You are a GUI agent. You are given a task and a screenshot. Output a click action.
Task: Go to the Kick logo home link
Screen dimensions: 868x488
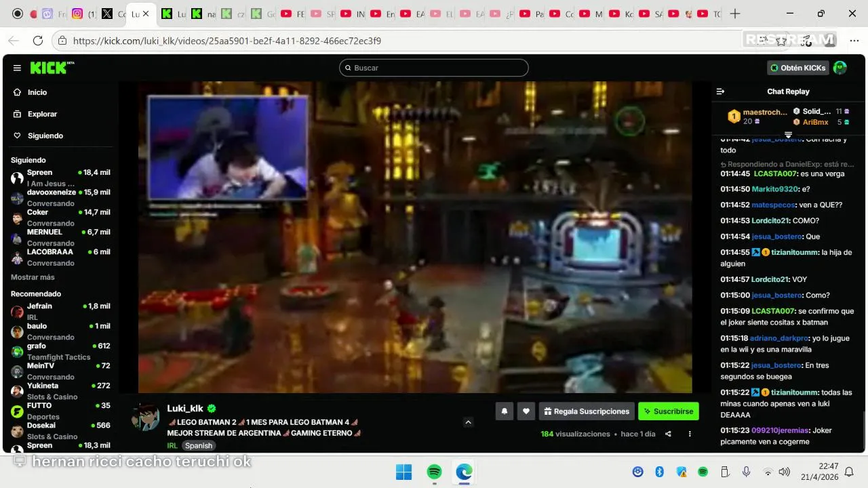(x=52, y=68)
